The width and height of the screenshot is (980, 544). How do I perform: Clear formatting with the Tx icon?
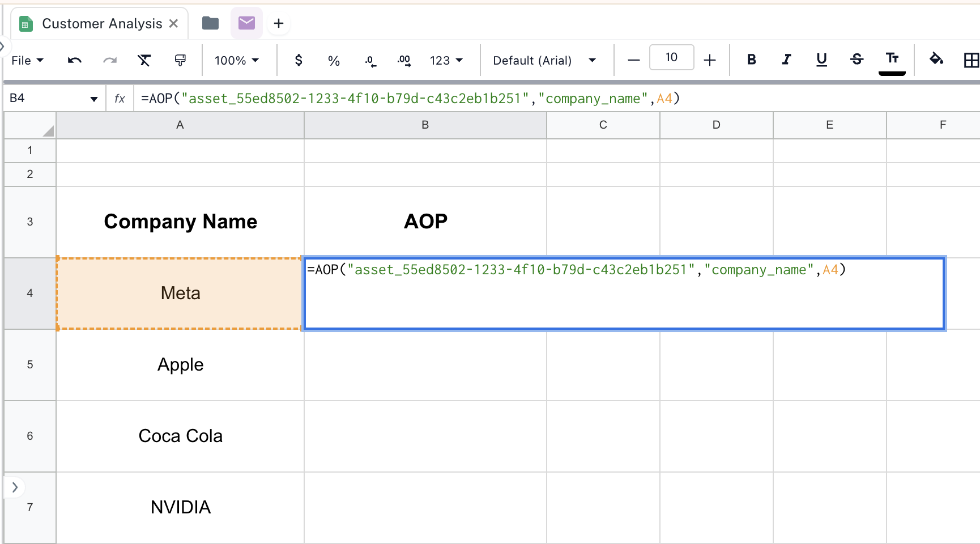coord(144,60)
